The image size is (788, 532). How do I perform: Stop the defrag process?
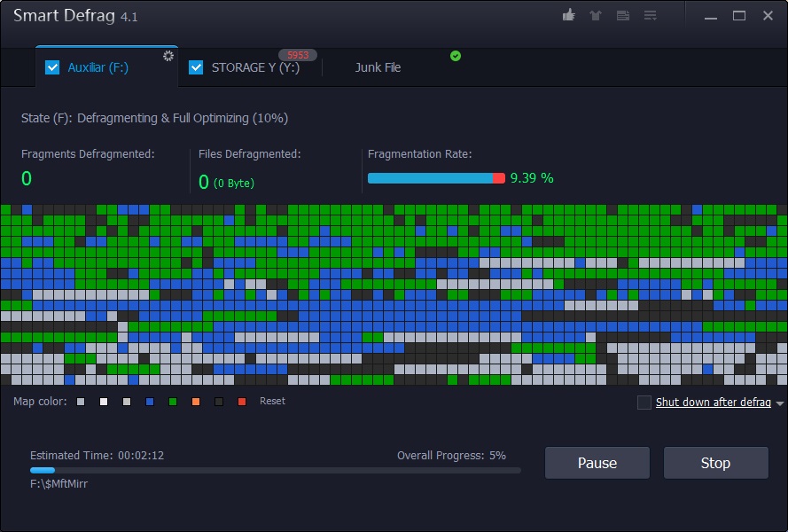click(715, 463)
